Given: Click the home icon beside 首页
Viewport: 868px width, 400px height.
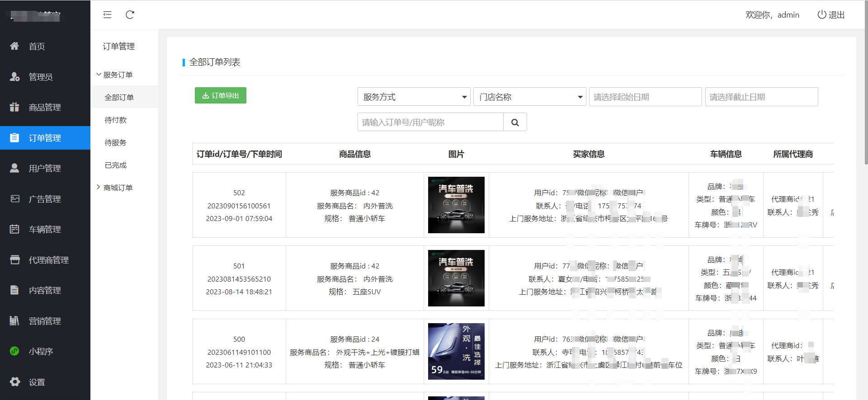Looking at the screenshot, I should point(14,46).
